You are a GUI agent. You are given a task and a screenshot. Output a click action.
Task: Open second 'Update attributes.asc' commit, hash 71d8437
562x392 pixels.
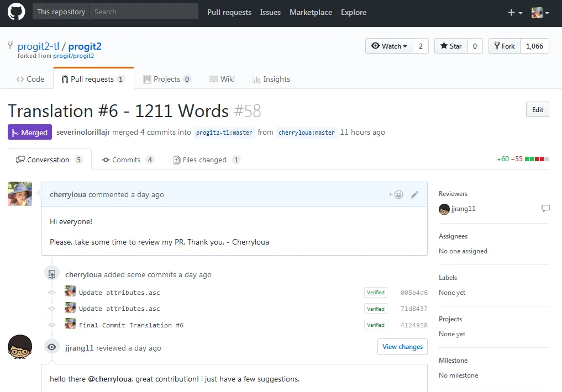point(119,309)
